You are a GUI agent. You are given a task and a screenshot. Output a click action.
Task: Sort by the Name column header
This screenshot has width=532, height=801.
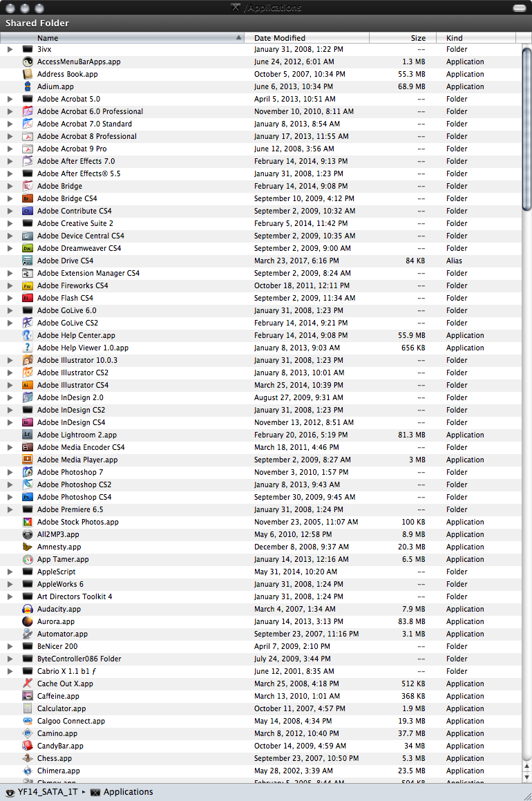click(x=122, y=38)
